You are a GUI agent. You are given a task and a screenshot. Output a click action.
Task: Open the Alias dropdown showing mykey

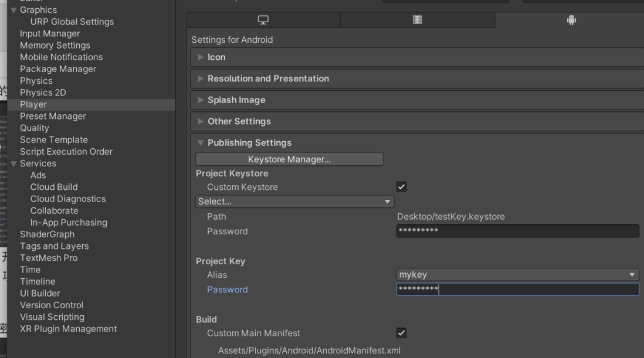tap(517, 274)
